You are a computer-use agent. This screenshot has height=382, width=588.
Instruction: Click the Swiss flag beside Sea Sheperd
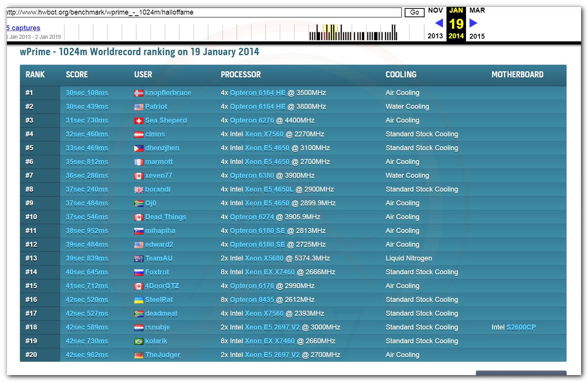tap(138, 121)
